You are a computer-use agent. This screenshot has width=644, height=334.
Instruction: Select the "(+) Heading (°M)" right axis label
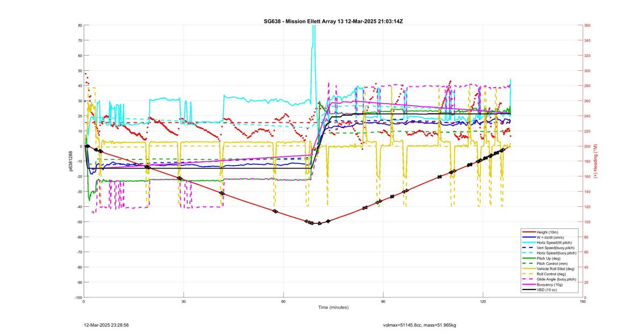coord(595,161)
